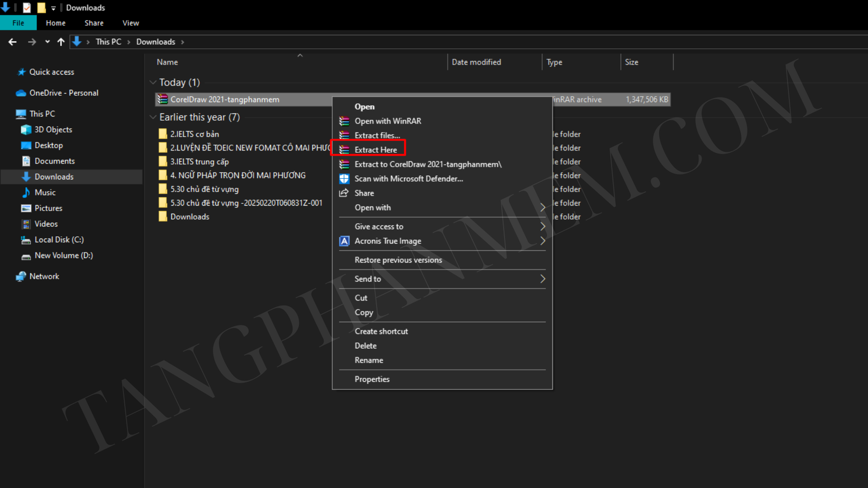Click the Share arrow icon in menu
The height and width of the screenshot is (488, 868).
pyautogui.click(x=344, y=193)
